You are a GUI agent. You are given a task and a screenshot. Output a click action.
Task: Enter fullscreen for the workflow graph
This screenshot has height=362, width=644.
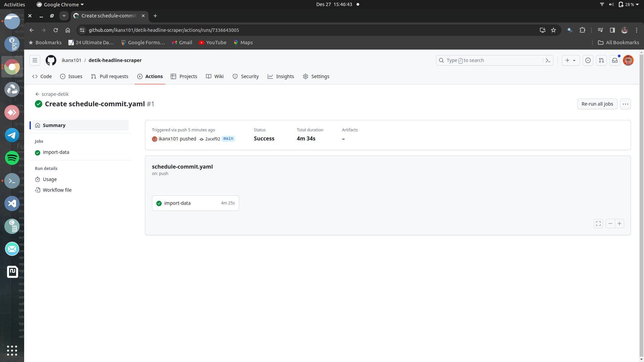click(598, 224)
